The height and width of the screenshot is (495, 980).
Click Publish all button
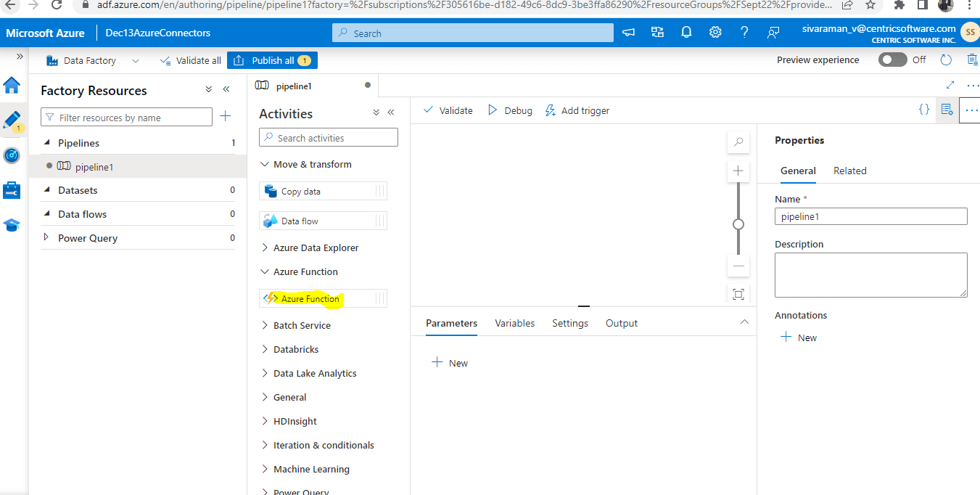[272, 60]
